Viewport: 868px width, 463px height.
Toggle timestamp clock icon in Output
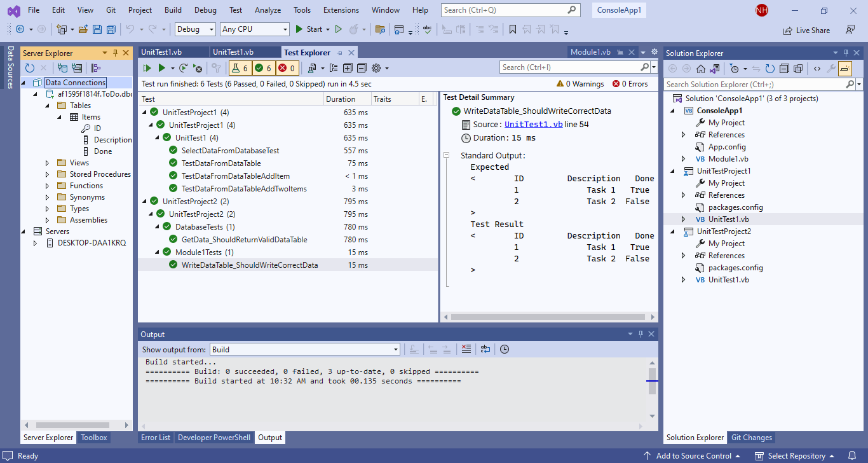[x=505, y=349]
